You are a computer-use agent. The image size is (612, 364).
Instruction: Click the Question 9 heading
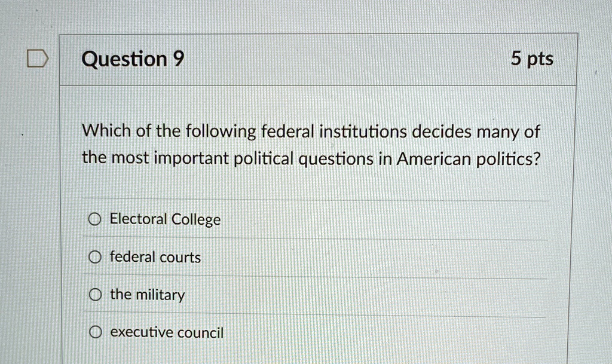[x=133, y=59]
